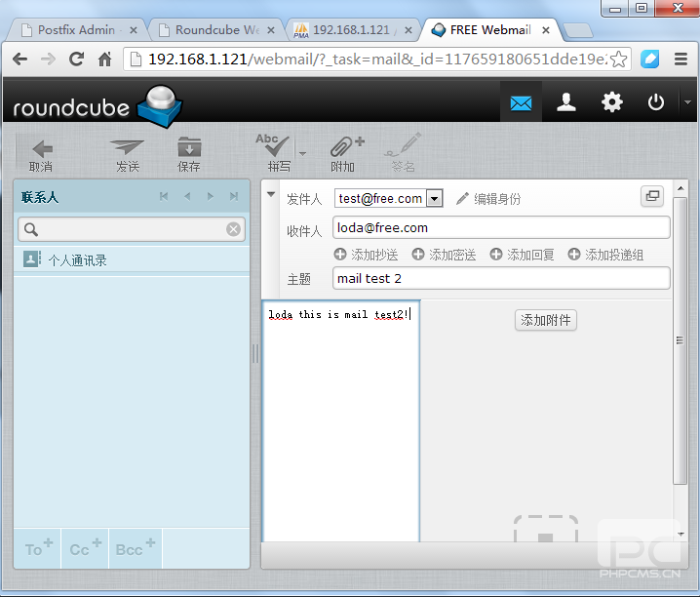
Task: Click the address bar URL
Action: point(377,59)
